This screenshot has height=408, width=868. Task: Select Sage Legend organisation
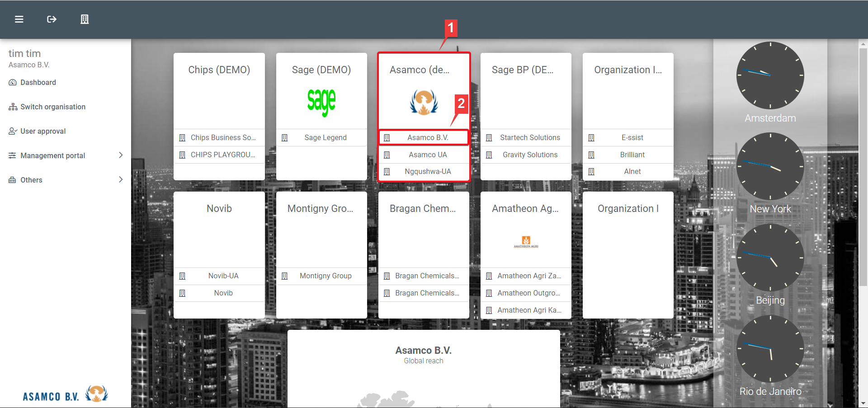click(321, 137)
